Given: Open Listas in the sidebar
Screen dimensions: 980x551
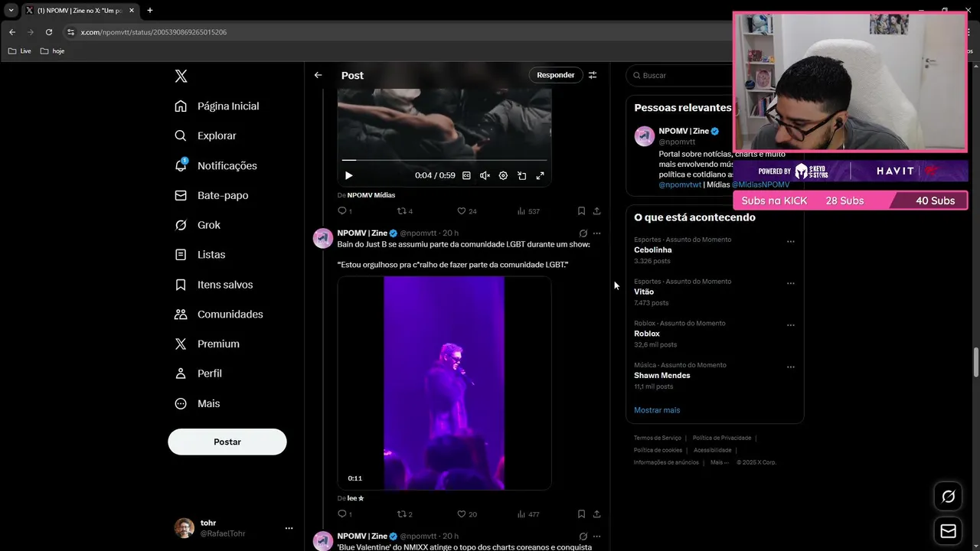Looking at the screenshot, I should 201,254.
